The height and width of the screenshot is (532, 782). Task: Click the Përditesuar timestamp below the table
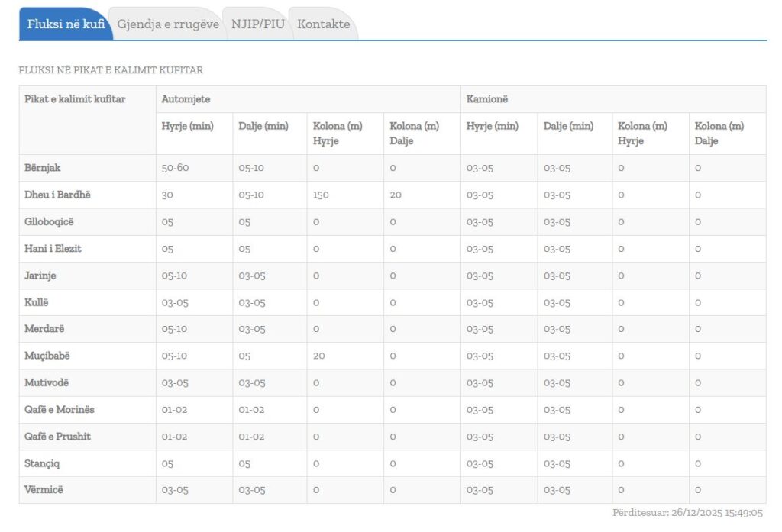click(687, 513)
